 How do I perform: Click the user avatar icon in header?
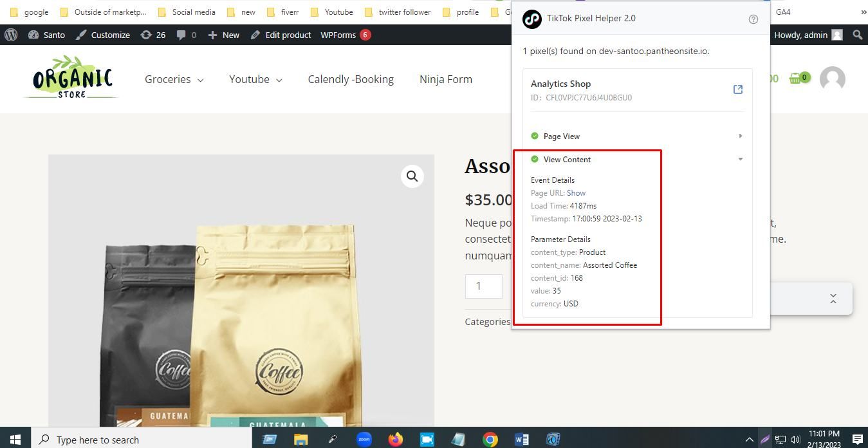coord(832,79)
